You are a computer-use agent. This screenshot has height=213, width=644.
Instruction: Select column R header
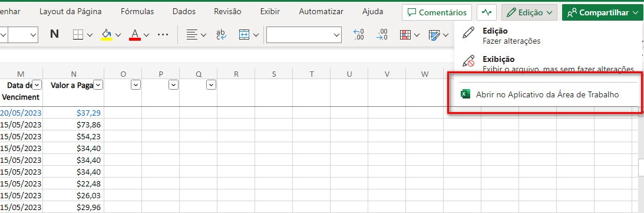[x=236, y=74]
